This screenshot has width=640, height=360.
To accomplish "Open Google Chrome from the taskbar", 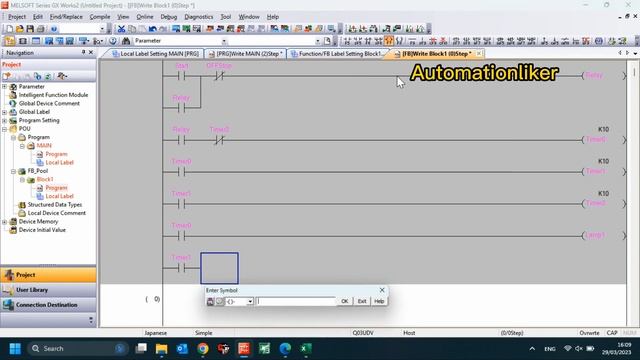I will coord(202,349).
